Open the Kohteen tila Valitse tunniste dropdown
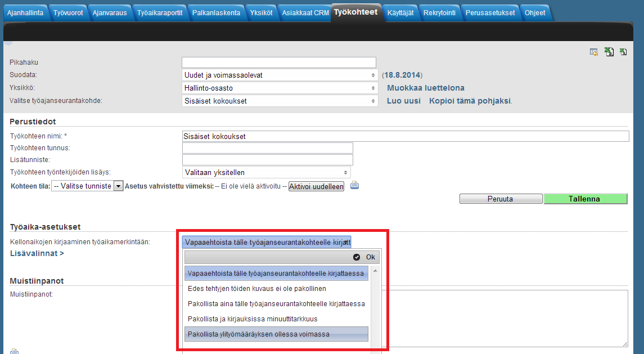Screen dimensions: 644x354 click(x=87, y=186)
